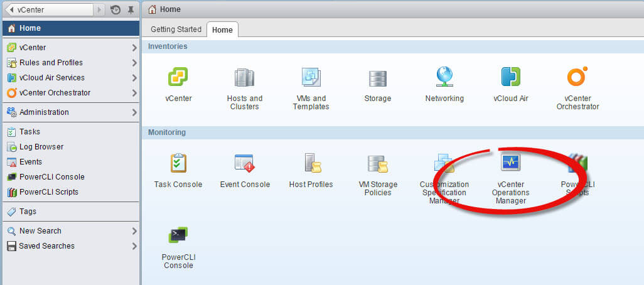Open the Networking inventory icon
644x285 pixels.
pos(444,77)
